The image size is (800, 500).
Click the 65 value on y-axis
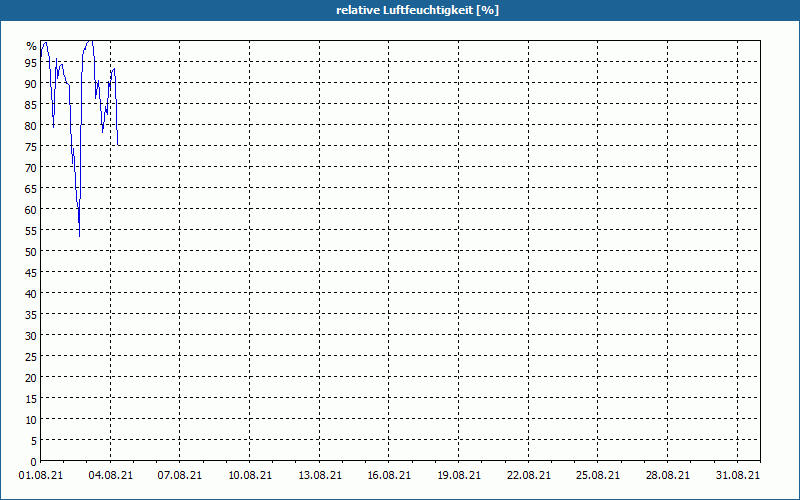31,188
